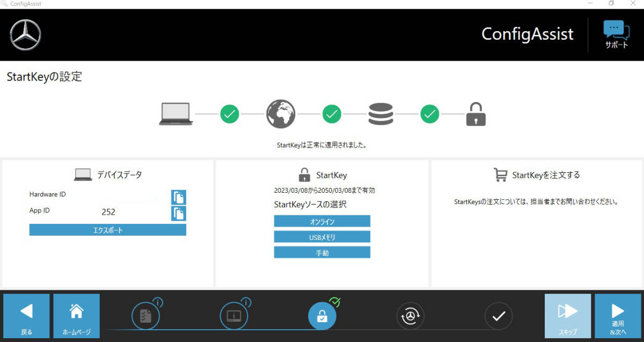
Task: Open the device info step in wizard bar
Action: [234, 316]
